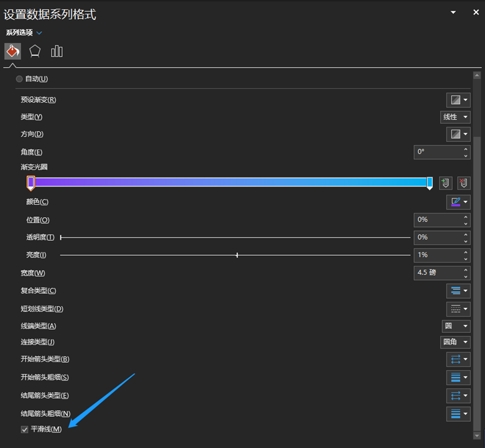
Task: Switch to the Effects pentagon tab
Action: (35, 51)
